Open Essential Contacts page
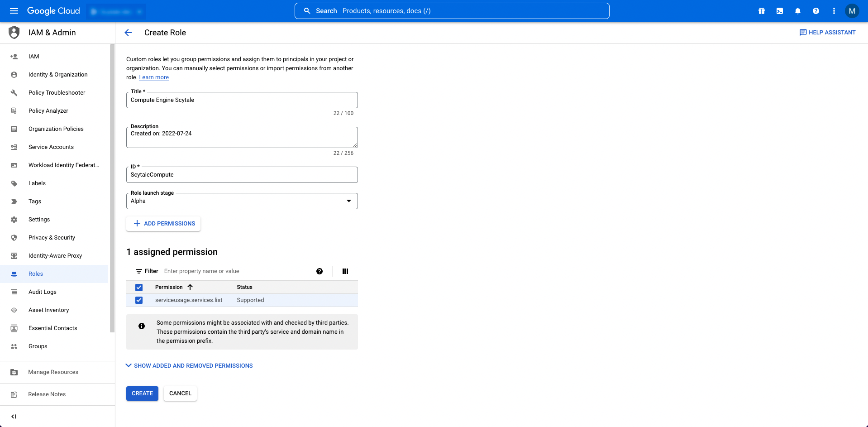 53,328
